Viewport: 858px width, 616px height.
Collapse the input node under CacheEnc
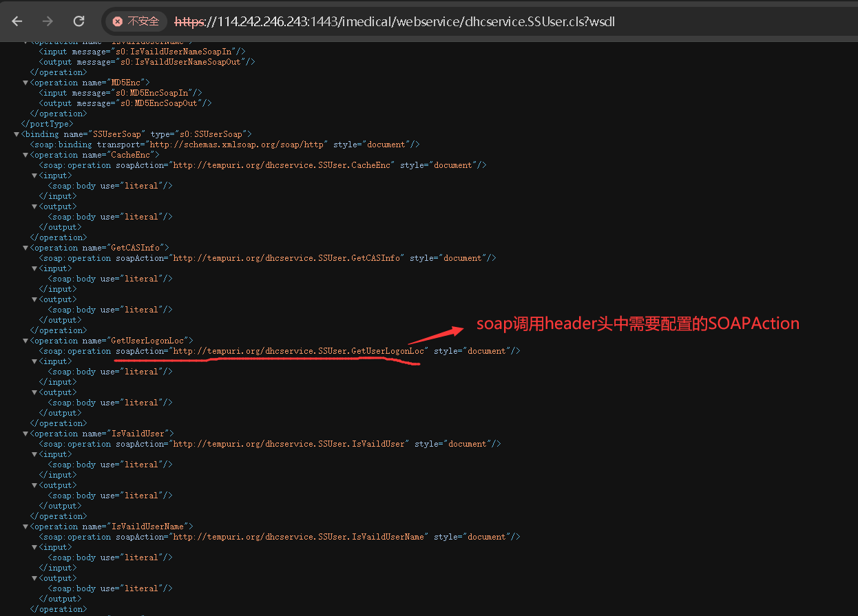tap(34, 176)
